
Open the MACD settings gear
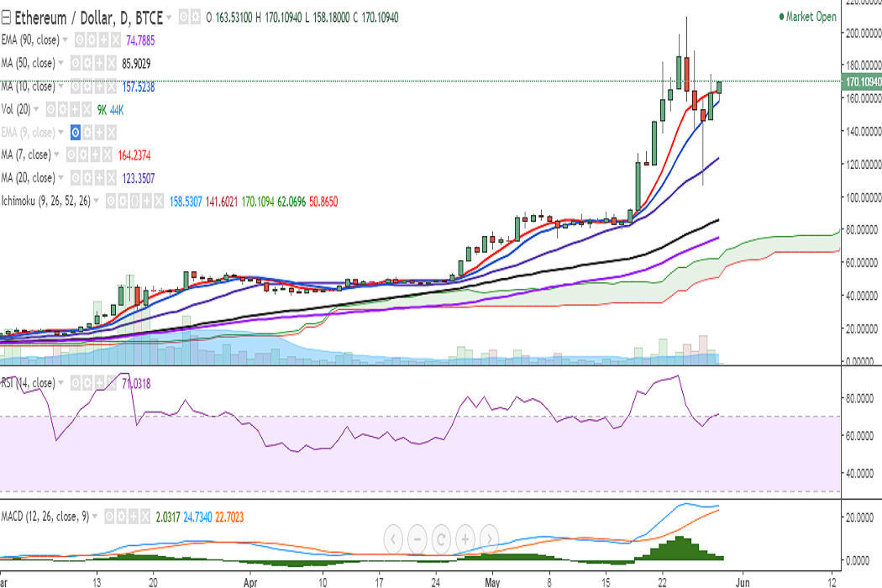pyautogui.click(x=121, y=517)
